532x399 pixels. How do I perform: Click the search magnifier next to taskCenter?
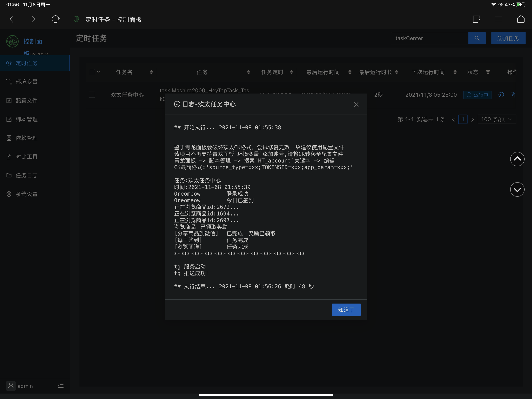[x=477, y=38]
